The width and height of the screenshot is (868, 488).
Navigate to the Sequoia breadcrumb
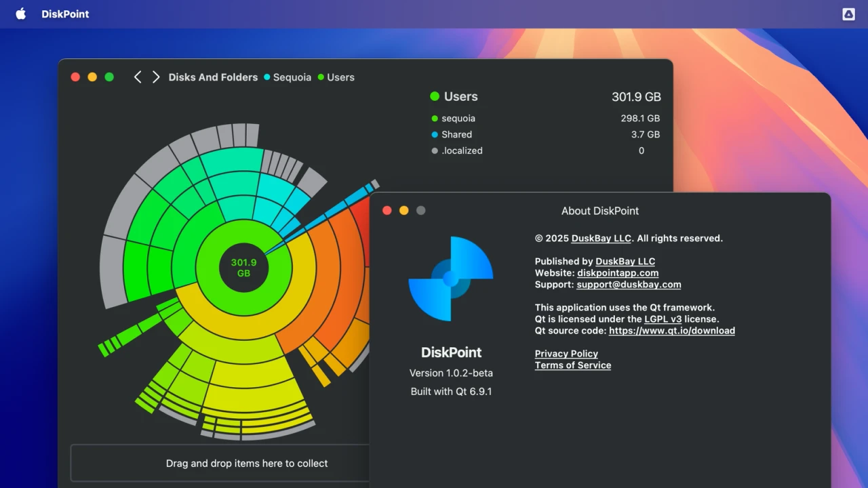(x=292, y=77)
